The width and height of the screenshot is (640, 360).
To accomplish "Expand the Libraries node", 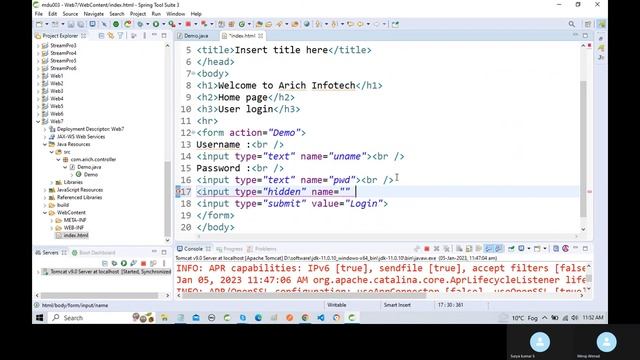I will tap(52, 182).
